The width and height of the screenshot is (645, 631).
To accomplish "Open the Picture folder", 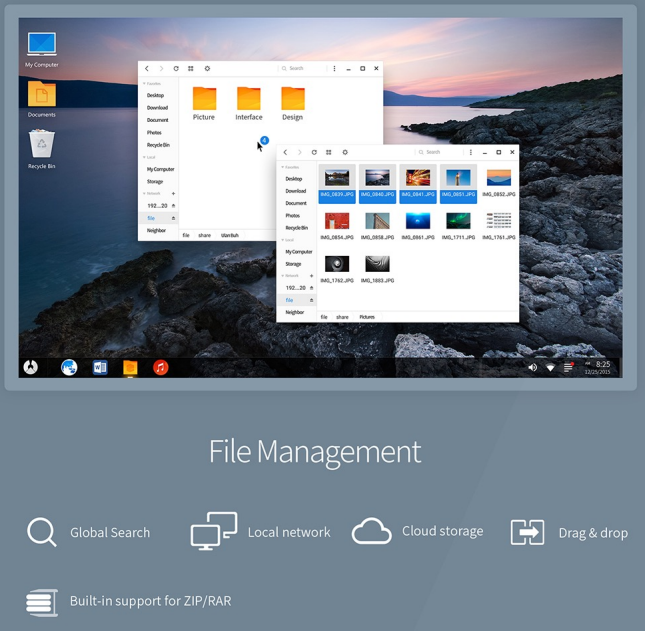I will [x=204, y=104].
